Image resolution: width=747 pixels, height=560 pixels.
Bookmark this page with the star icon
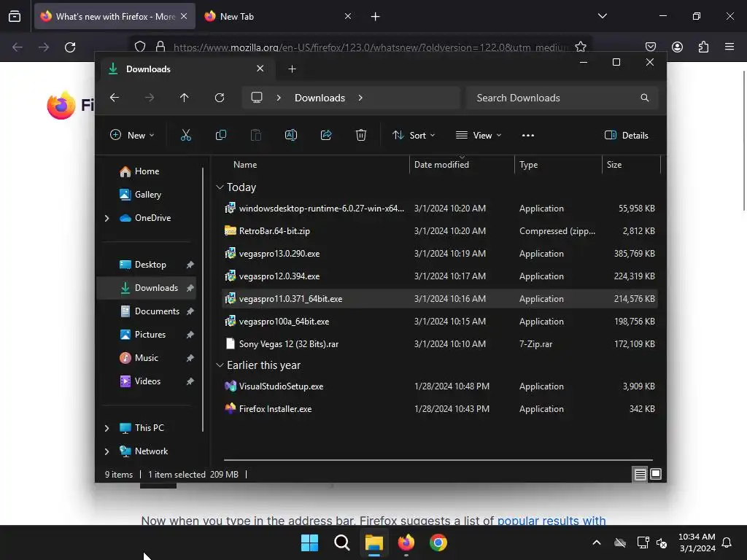pyautogui.click(x=580, y=47)
